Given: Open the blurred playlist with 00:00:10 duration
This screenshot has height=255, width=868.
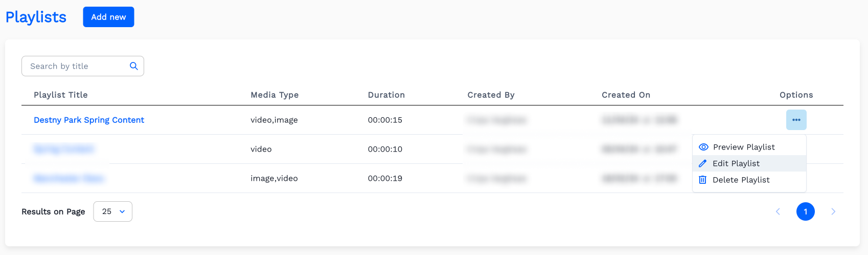Looking at the screenshot, I should (64, 149).
